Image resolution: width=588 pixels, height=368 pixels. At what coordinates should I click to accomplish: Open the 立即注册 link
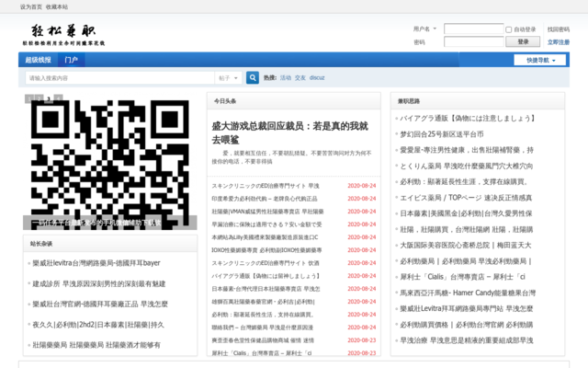pyautogui.click(x=559, y=42)
